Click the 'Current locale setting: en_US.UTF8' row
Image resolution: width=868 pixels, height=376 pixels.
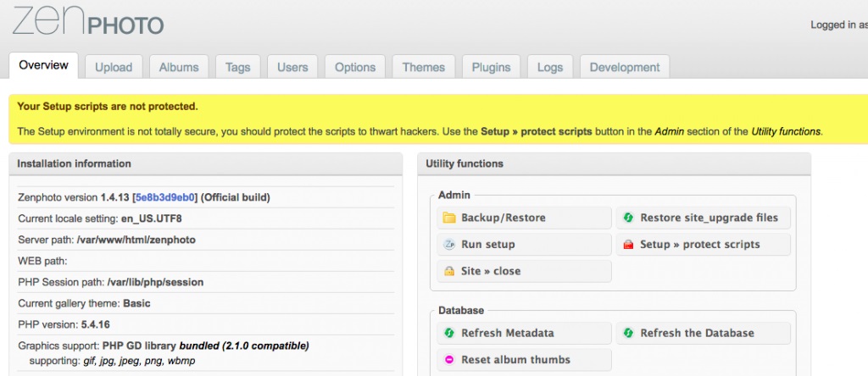pyautogui.click(x=206, y=219)
